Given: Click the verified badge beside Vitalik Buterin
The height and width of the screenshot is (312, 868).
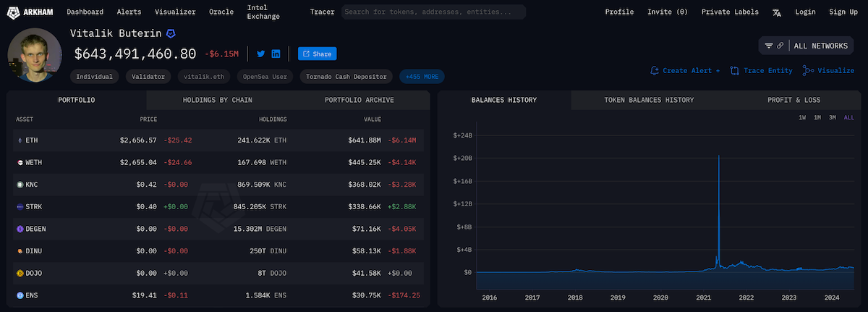Looking at the screenshot, I should [171, 34].
